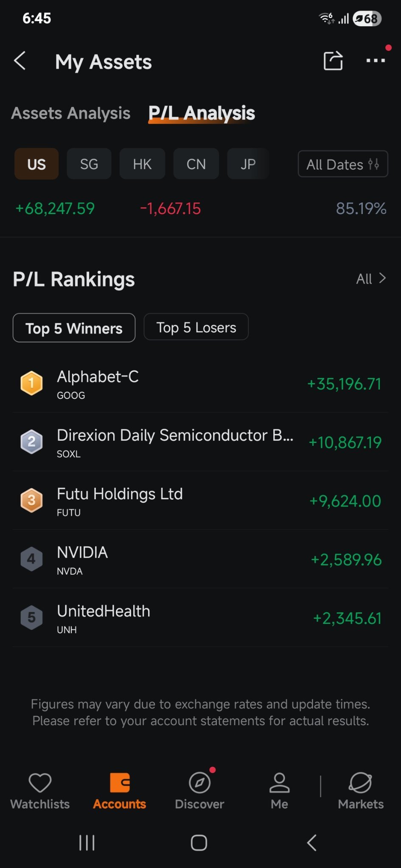Select the HK market chip
The image size is (401, 868).
click(x=142, y=164)
